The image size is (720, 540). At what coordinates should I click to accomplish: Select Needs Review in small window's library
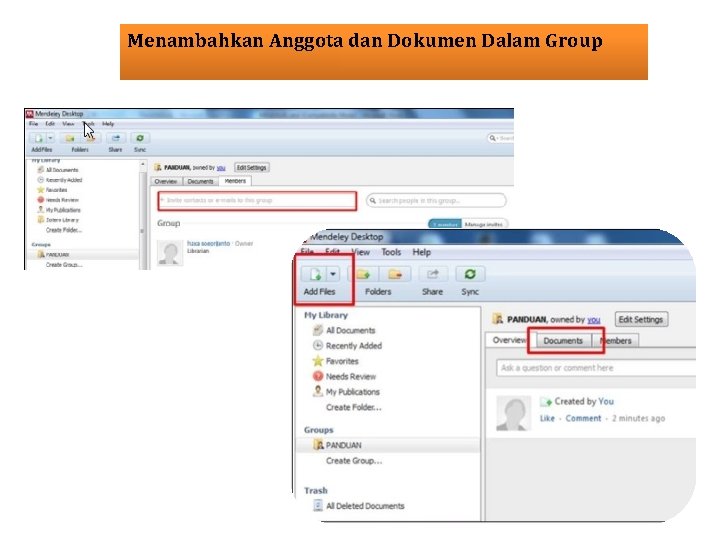point(58,200)
